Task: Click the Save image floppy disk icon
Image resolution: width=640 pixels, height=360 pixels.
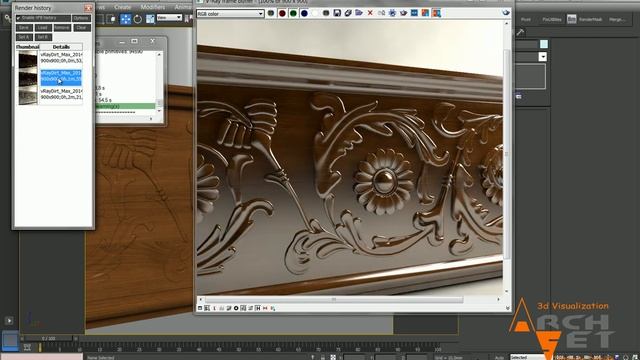Action: pos(337,13)
